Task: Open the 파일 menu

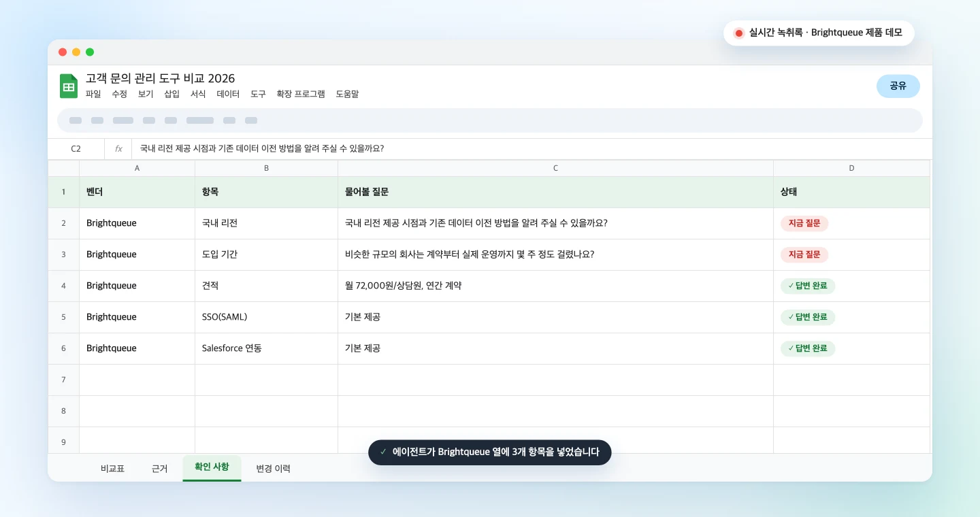Action: point(93,94)
